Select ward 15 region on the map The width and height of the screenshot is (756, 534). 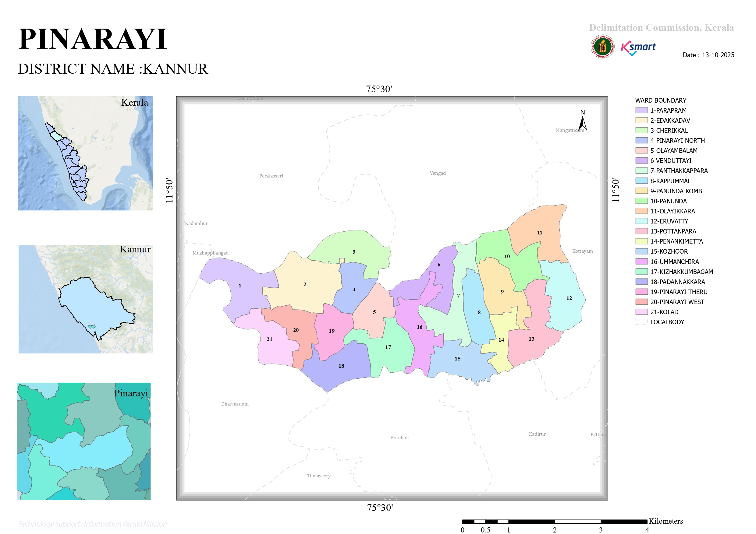tap(457, 359)
